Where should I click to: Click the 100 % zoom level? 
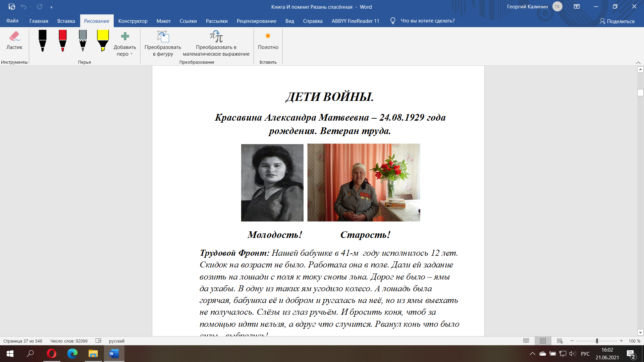[634, 341]
